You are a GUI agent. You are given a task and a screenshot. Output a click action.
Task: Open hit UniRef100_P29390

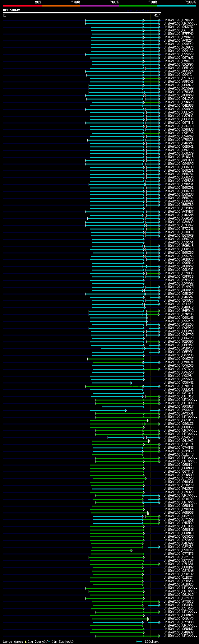[x=178, y=341]
